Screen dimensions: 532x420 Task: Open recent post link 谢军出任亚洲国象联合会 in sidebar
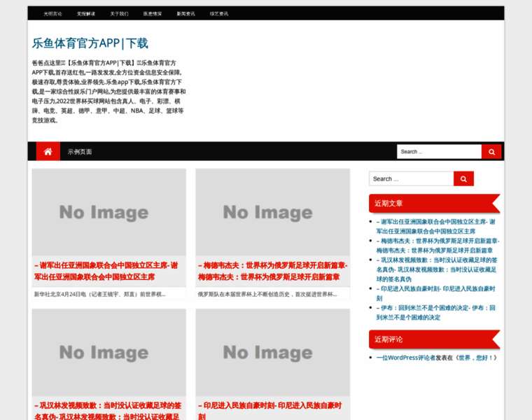435,226
